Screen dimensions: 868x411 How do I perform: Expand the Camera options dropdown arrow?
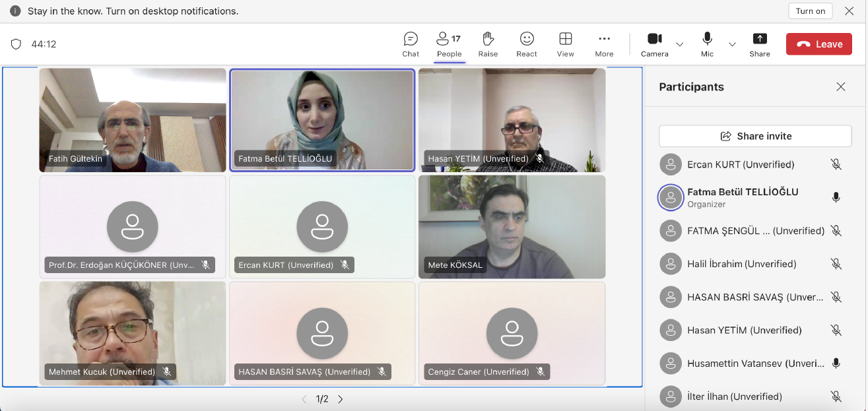point(680,44)
